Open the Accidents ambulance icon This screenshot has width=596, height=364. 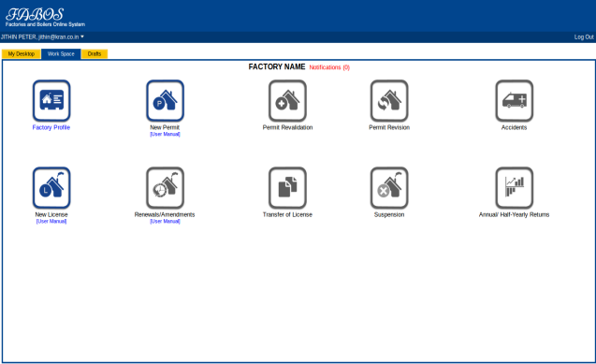514,101
